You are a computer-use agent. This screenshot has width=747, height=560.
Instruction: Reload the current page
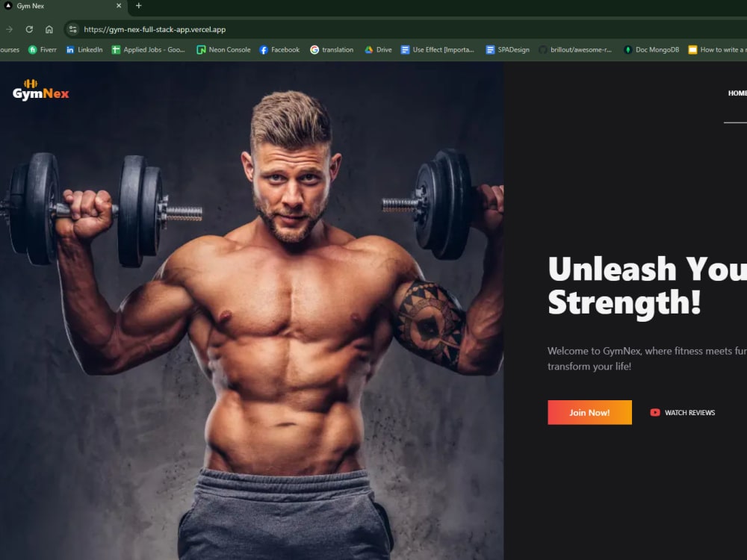pyautogui.click(x=29, y=30)
